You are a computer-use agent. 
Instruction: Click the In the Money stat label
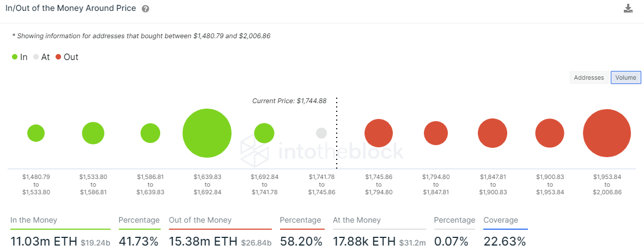34,220
